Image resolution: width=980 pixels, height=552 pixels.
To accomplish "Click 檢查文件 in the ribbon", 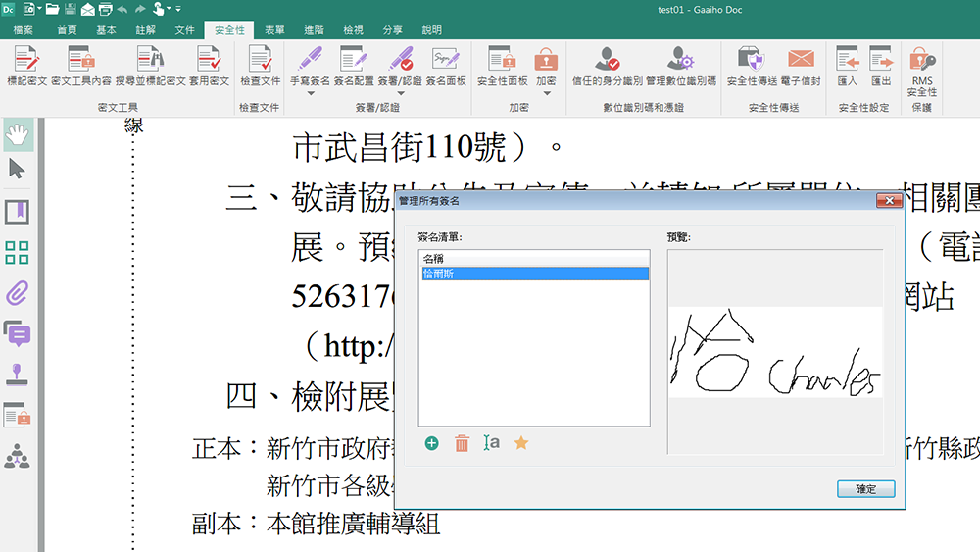I will click(260, 66).
